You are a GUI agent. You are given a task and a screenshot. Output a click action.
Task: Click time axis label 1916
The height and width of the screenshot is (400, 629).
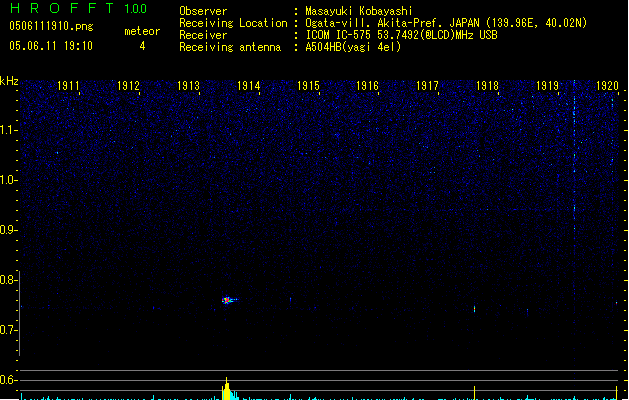[x=367, y=86]
